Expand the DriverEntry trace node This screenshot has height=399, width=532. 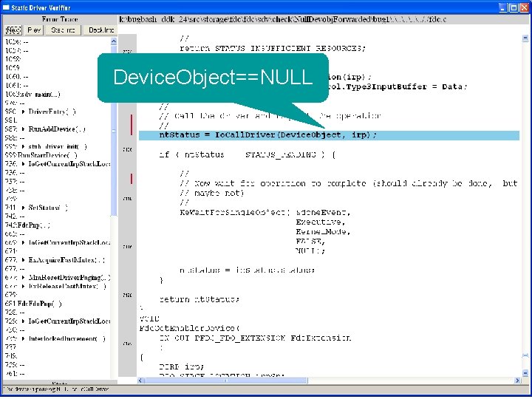(23, 112)
